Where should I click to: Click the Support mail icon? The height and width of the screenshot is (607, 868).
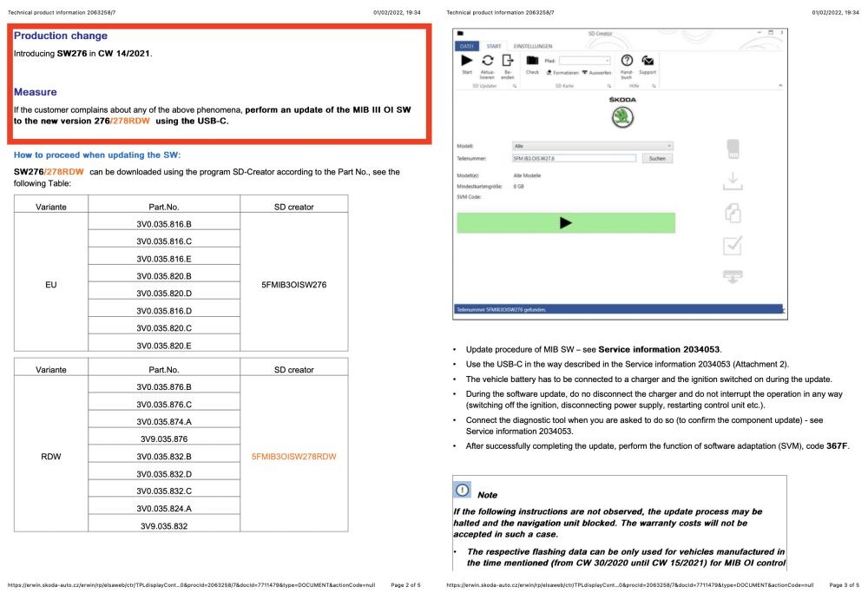tap(648, 61)
